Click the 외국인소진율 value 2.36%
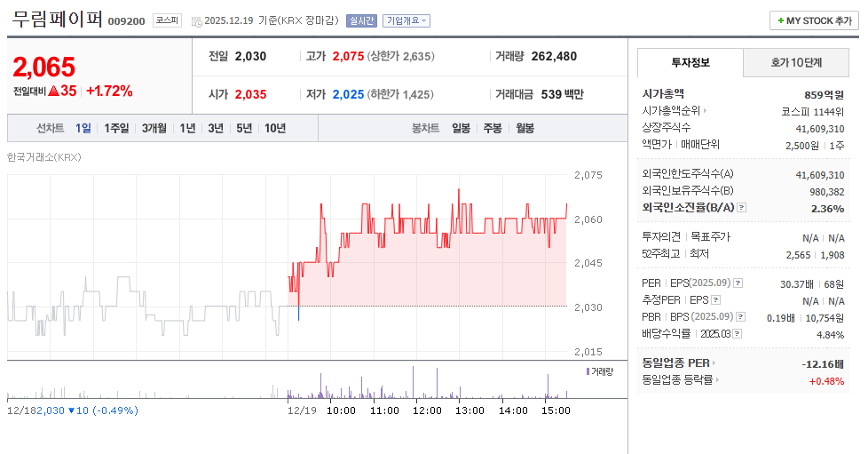 [x=827, y=209]
